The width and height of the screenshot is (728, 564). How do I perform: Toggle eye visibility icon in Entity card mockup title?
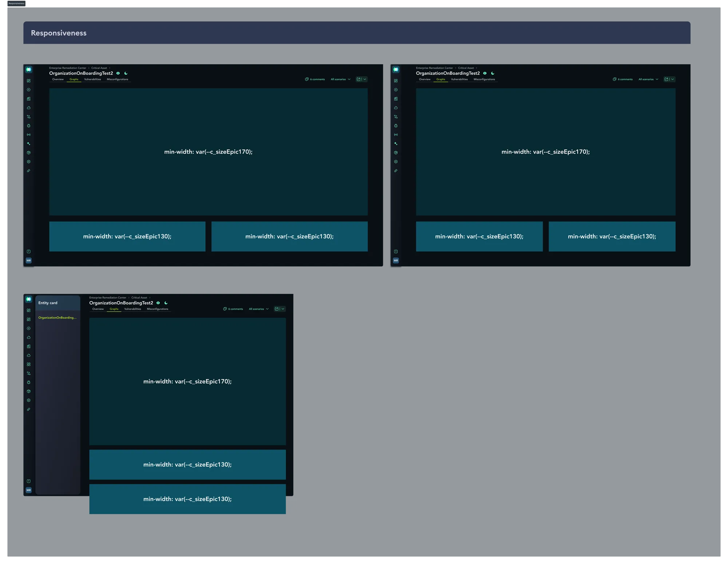(158, 303)
